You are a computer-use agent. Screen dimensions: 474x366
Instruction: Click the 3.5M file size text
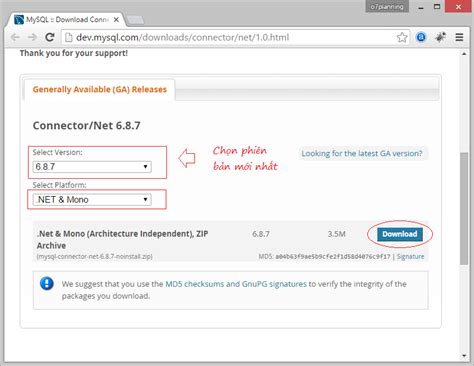(337, 234)
